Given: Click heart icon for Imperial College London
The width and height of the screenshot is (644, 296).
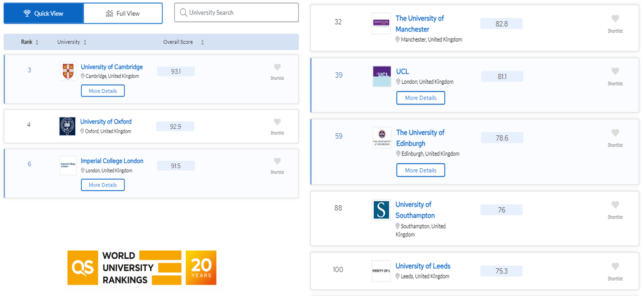Looking at the screenshot, I should click(x=277, y=161).
